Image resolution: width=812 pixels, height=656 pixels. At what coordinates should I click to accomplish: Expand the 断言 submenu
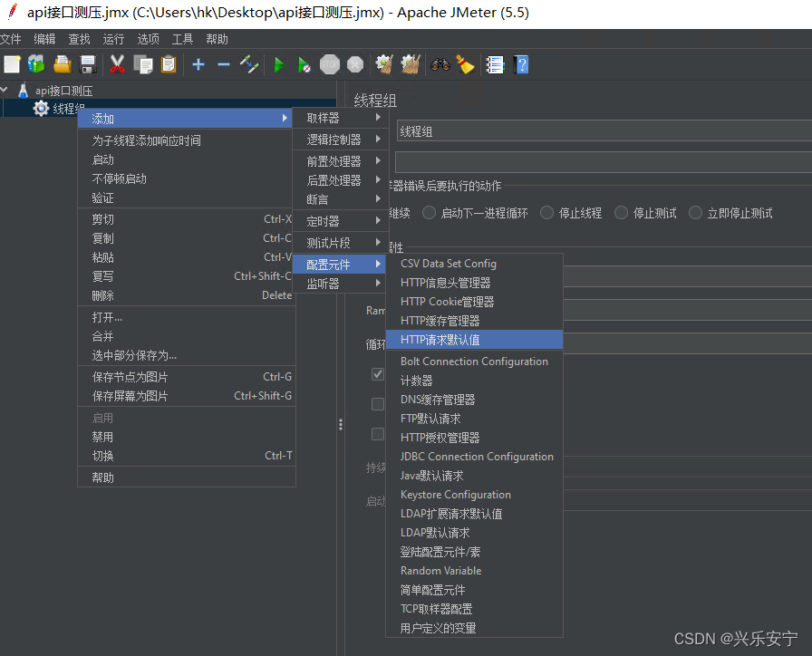[341, 199]
